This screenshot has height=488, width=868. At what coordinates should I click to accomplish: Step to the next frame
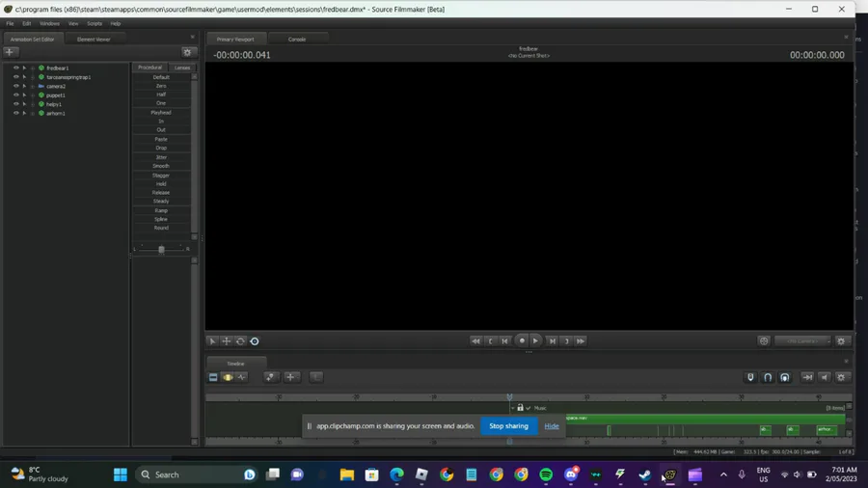click(x=552, y=341)
